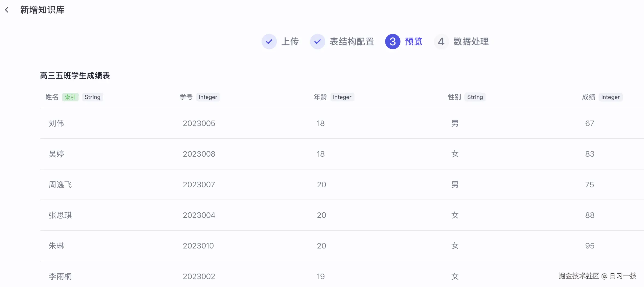
Task: Click the String badge on 姓名 column
Action: [x=92, y=97]
